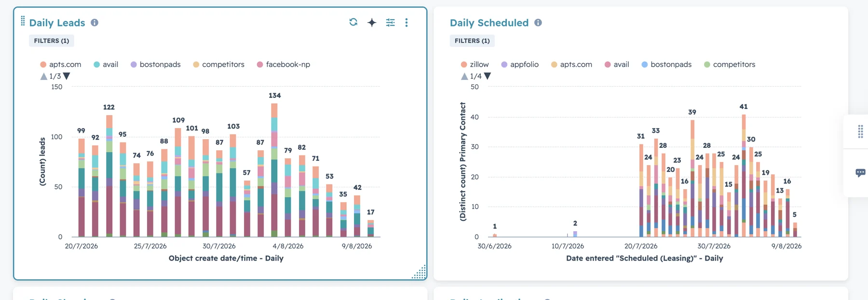Click '(Distinct count) Primary Contact' y-axis title

click(463, 162)
